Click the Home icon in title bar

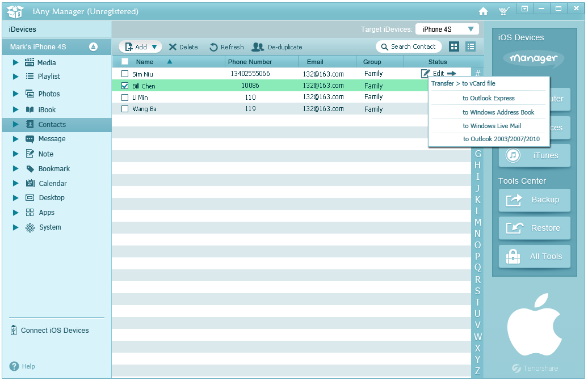point(483,11)
